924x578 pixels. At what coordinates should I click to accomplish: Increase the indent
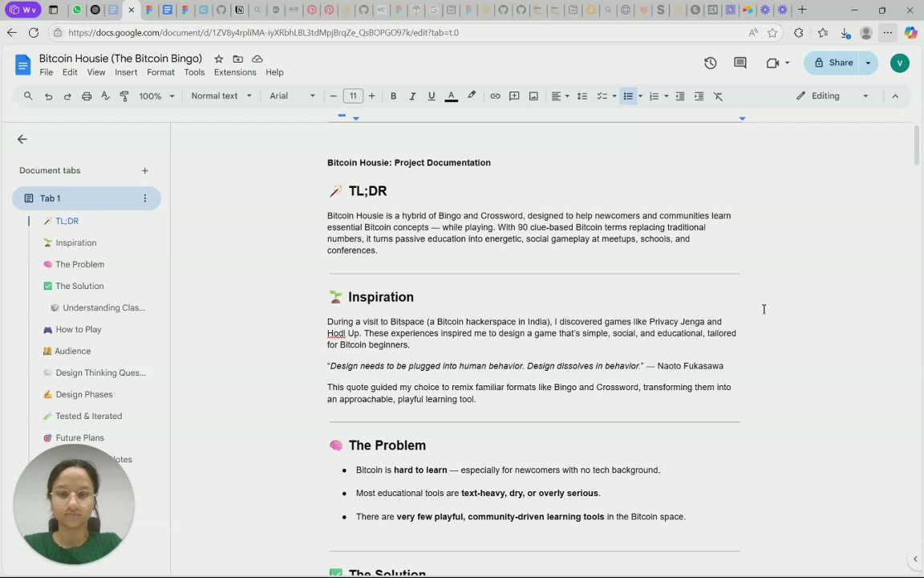699,96
